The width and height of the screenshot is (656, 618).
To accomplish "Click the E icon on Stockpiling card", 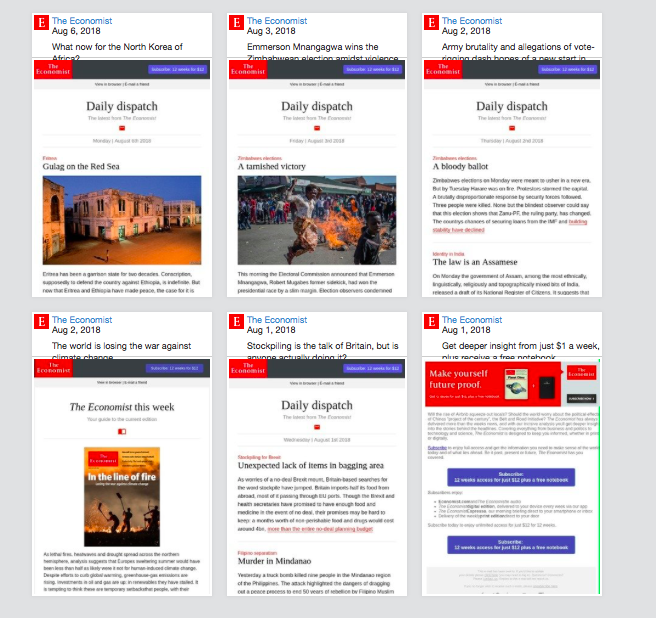I will [x=236, y=321].
